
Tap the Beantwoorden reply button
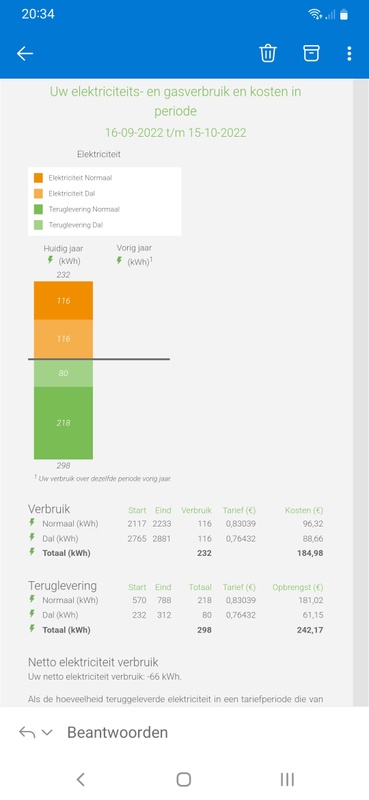point(117,733)
